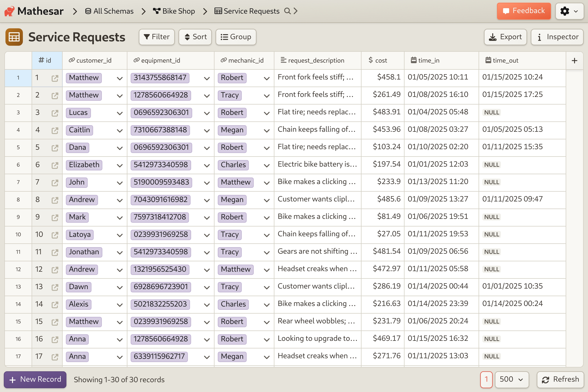Select description 'Electric bike battery is…'

coord(318,165)
